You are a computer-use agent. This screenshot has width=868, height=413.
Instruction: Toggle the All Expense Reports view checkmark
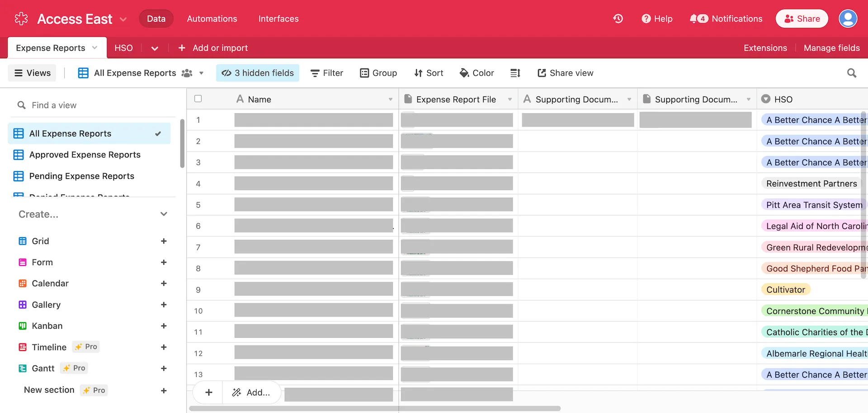[158, 133]
